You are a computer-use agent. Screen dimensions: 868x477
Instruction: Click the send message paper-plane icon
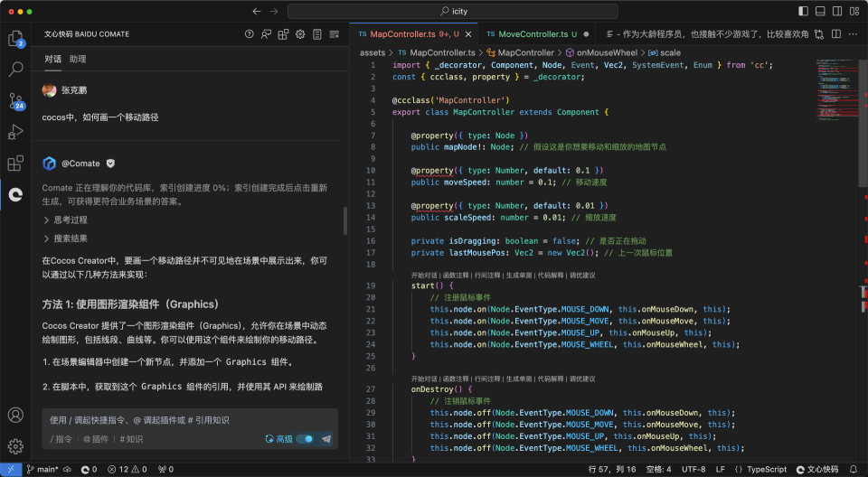click(x=326, y=439)
